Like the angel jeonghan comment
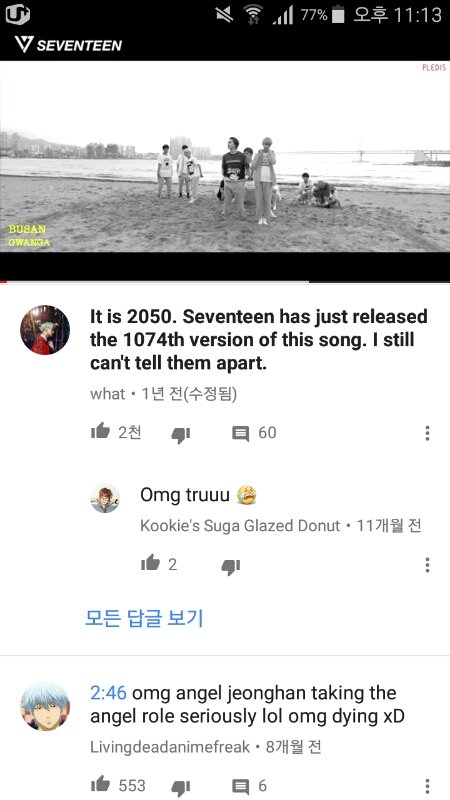This screenshot has height=800, width=450. click(100, 785)
